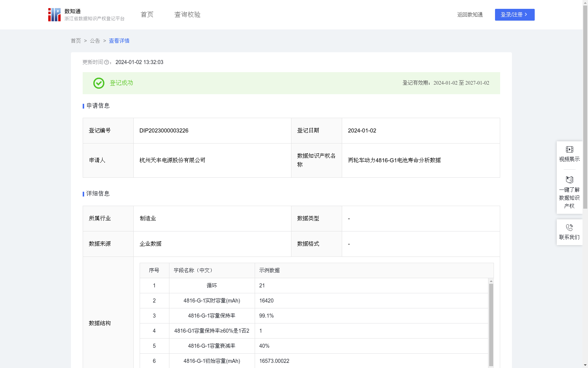Open 一键了解数据知识产权 guide icon
The width and height of the screenshot is (588, 368).
click(569, 180)
